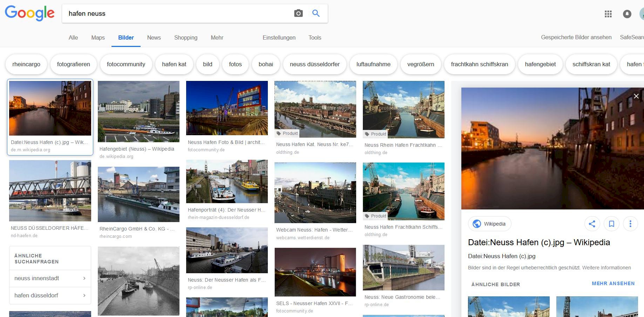
Task: Click the MEHR ANSEHEN link in the preview
Action: coord(613,283)
